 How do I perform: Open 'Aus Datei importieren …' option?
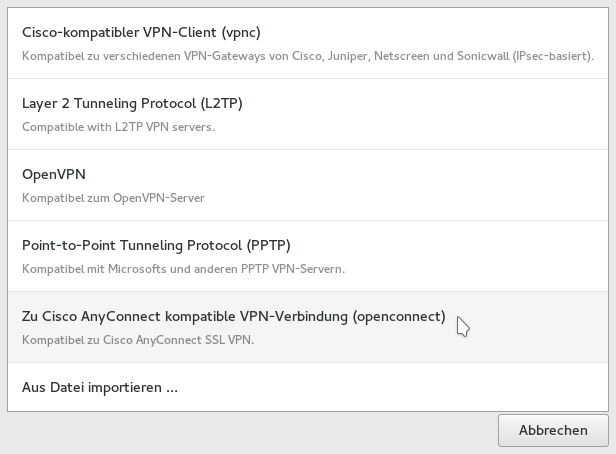[100, 387]
